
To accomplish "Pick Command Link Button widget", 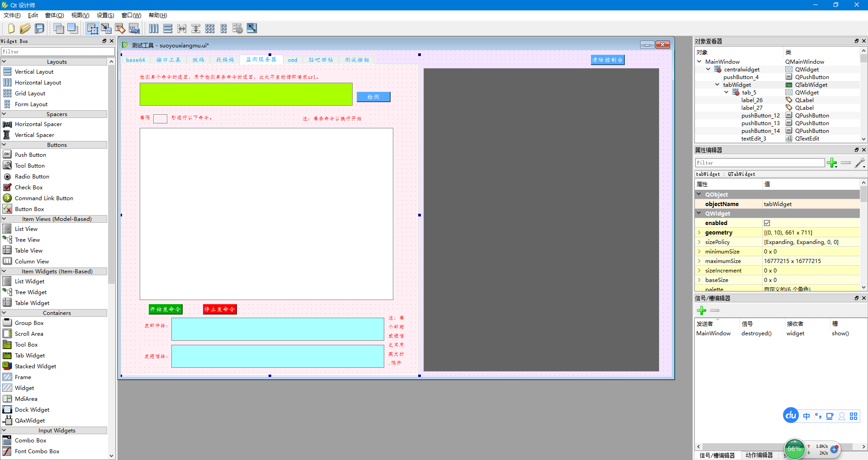I will 44,198.
